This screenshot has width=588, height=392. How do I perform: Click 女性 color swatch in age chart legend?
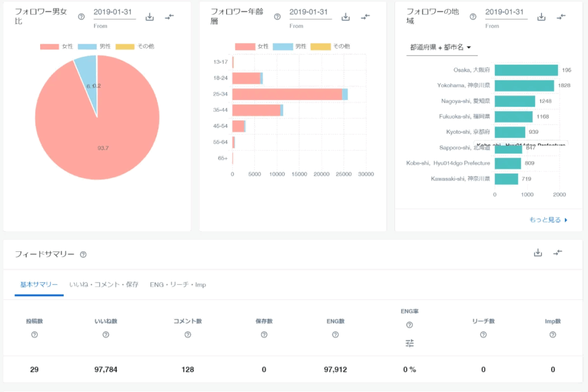click(245, 46)
